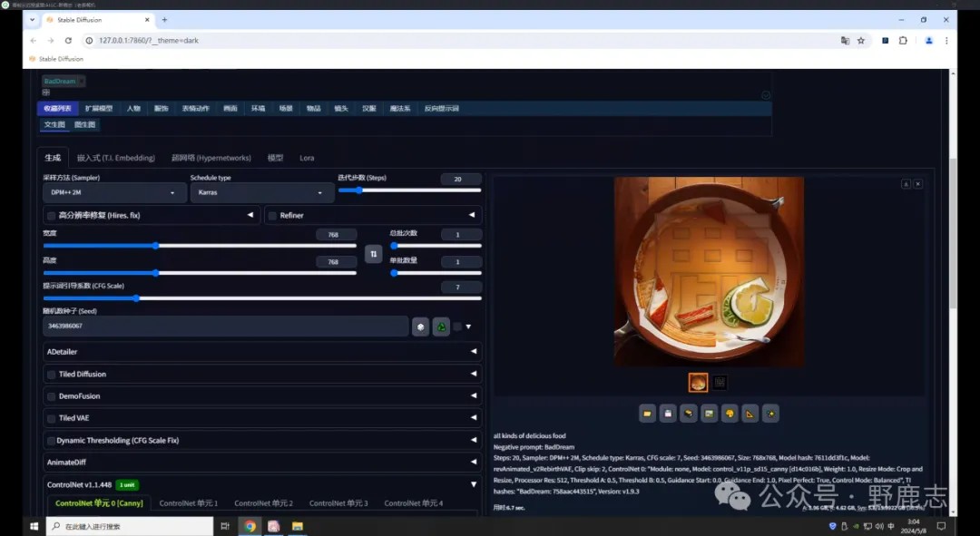Open Chrome three-dot menu
Image resolution: width=980 pixels, height=536 pixels.
pos(946,41)
